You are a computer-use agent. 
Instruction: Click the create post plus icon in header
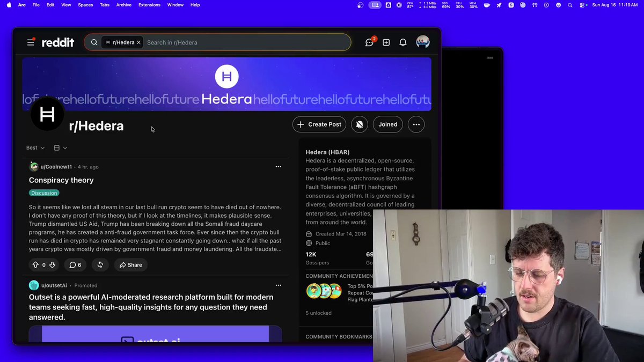(386, 42)
